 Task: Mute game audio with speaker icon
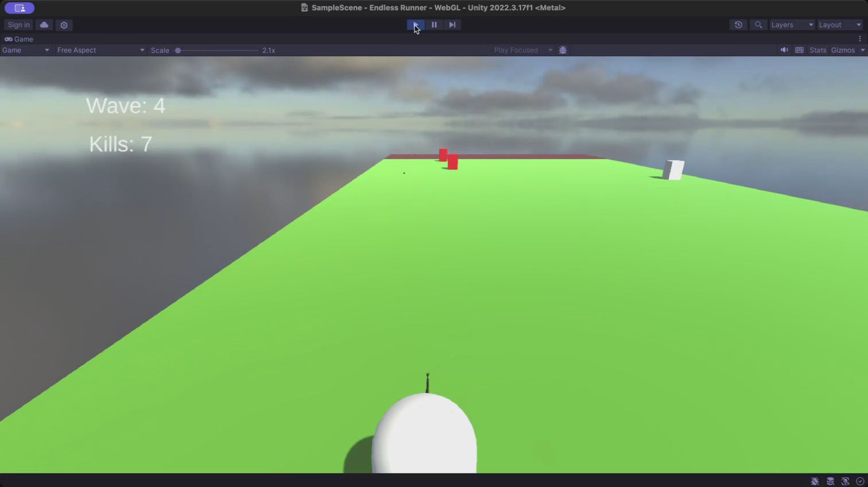(x=784, y=50)
